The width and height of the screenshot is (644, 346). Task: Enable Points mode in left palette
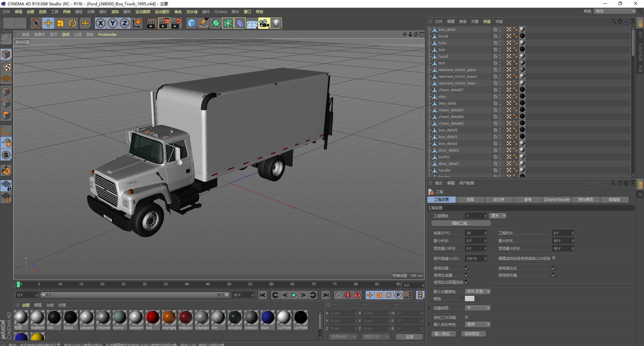(x=6, y=91)
